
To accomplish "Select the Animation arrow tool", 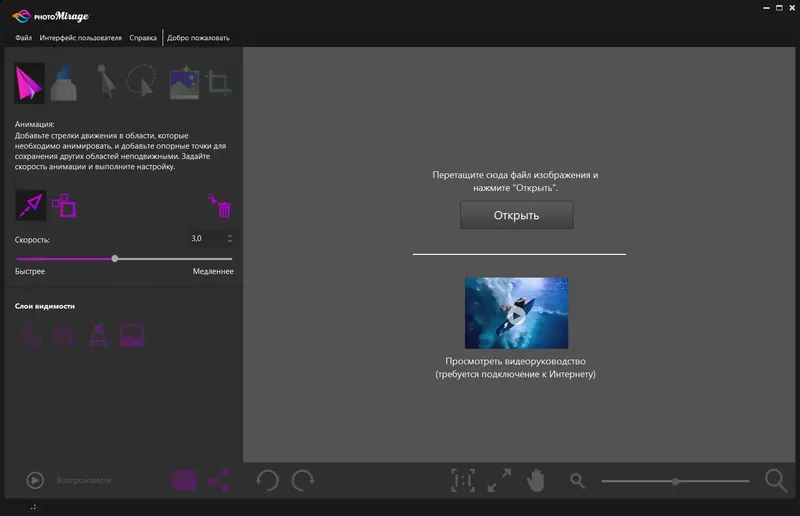I will pos(29,83).
